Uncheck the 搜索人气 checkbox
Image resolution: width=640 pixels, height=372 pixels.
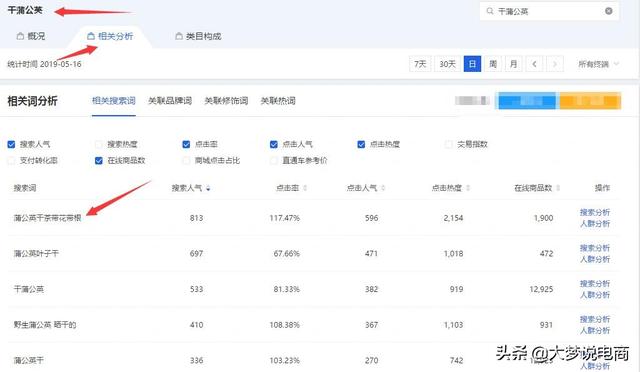click(11, 144)
